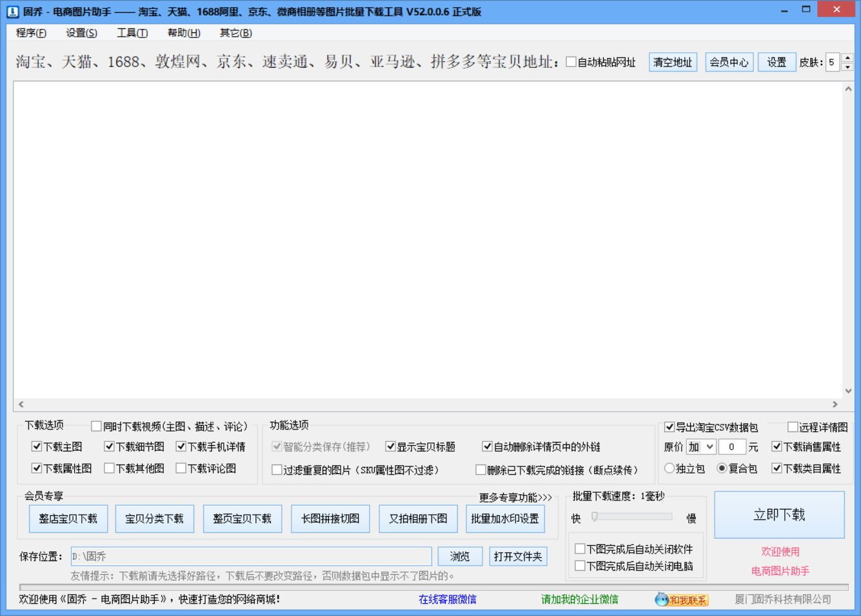Enable the 下载评论图 checkbox
Image resolution: width=861 pixels, height=616 pixels.
tap(181, 468)
